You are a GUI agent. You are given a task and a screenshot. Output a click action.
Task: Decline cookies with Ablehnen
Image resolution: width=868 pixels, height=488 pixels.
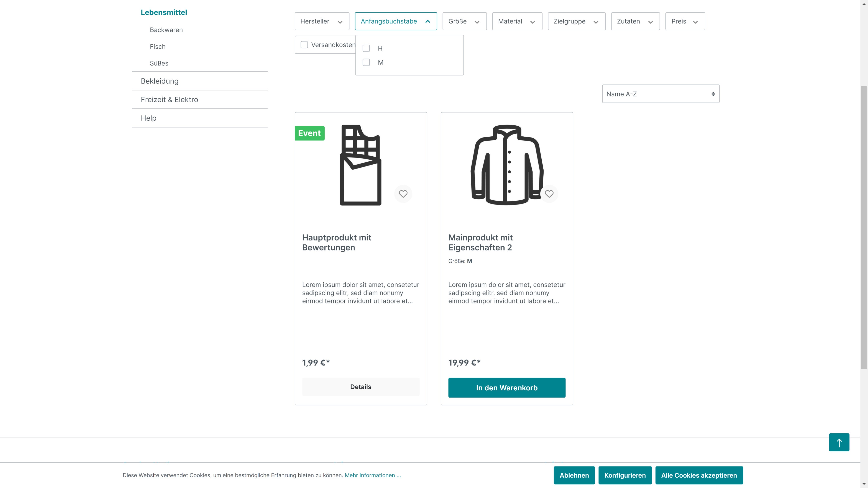(574, 475)
